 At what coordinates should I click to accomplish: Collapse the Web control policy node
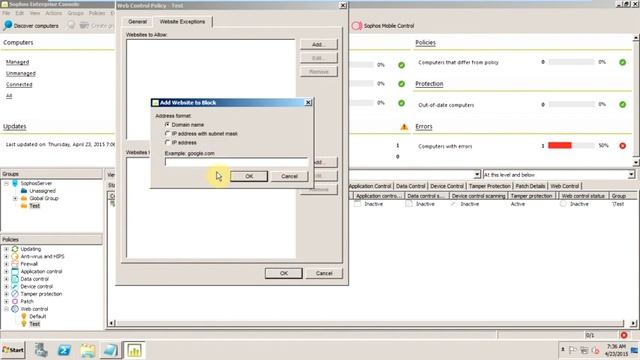pyautogui.click(x=7, y=309)
